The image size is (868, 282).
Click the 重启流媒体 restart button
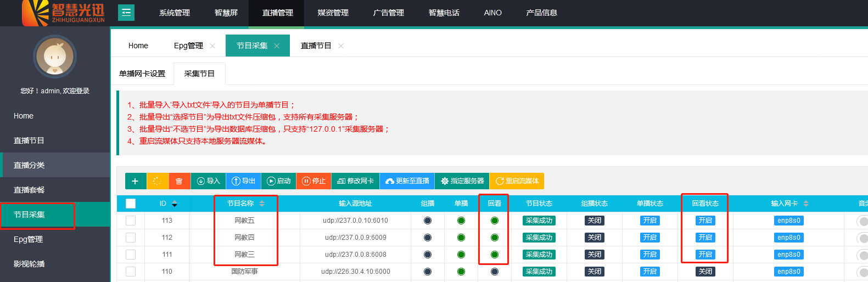517,181
